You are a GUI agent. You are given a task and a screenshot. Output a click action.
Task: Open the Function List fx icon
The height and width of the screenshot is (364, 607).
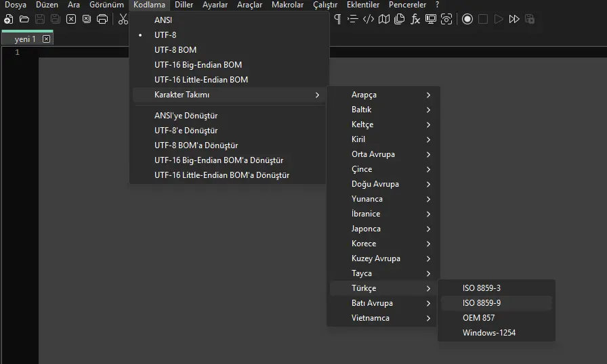pos(415,19)
